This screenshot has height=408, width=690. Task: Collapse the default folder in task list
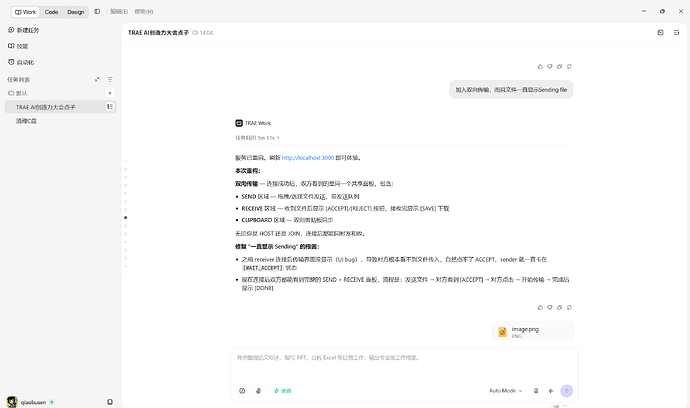pyautogui.click(x=18, y=93)
